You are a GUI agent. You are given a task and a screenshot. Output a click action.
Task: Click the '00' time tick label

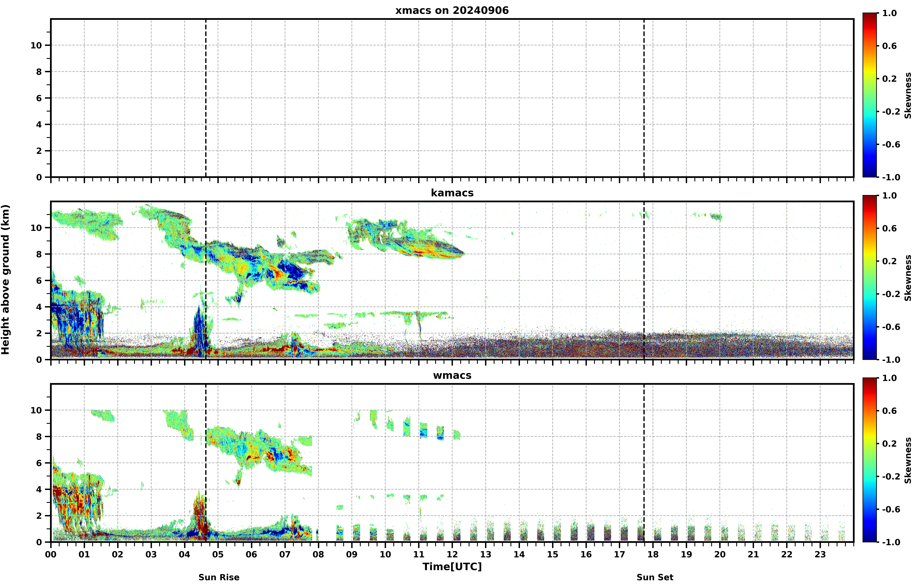coord(51,554)
